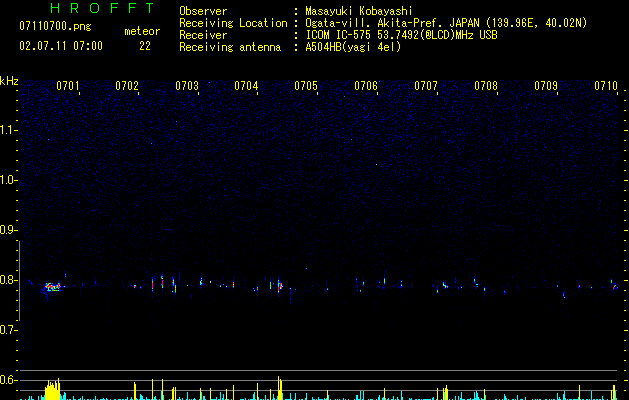This screenshot has height=400, width=629.
Task: Click the 0705 time marker
Action: tap(306, 86)
